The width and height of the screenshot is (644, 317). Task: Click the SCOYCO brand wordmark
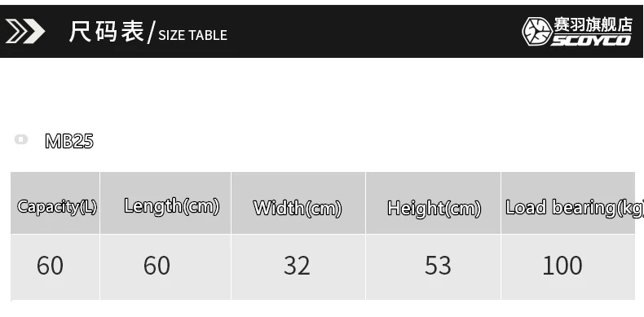point(592,40)
